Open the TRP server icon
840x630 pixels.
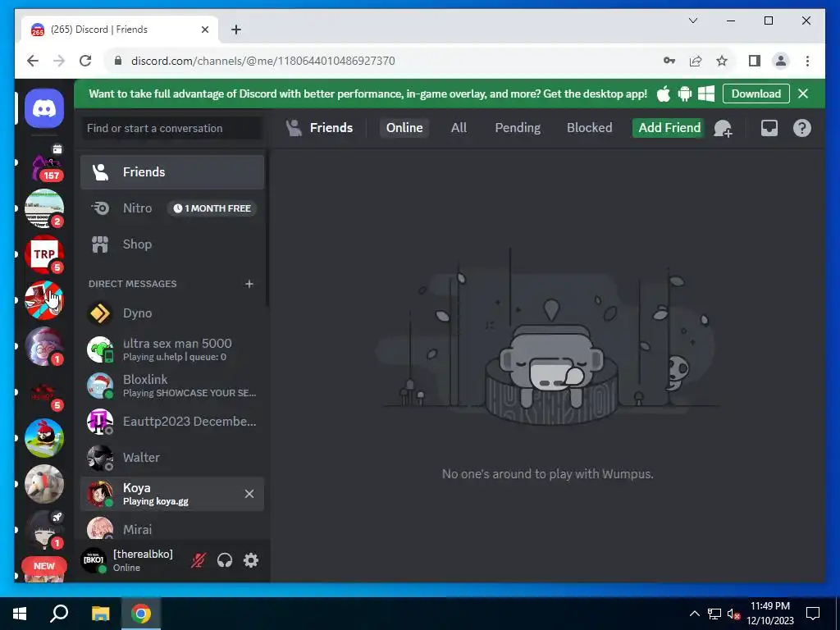tap(44, 254)
